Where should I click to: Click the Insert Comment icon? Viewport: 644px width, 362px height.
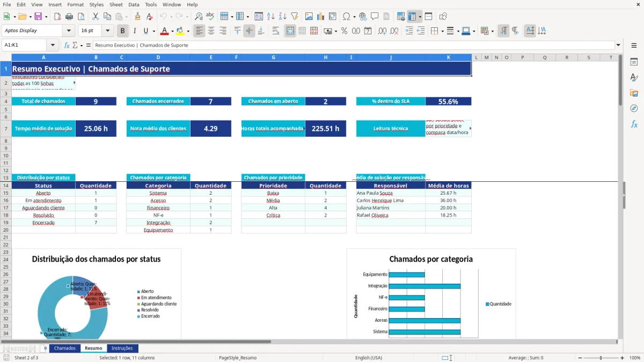(375, 17)
